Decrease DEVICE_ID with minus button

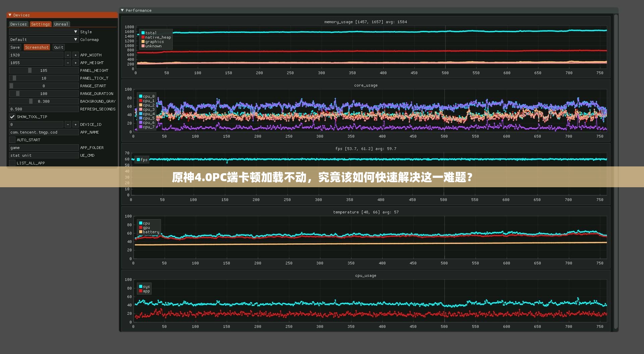(x=68, y=124)
